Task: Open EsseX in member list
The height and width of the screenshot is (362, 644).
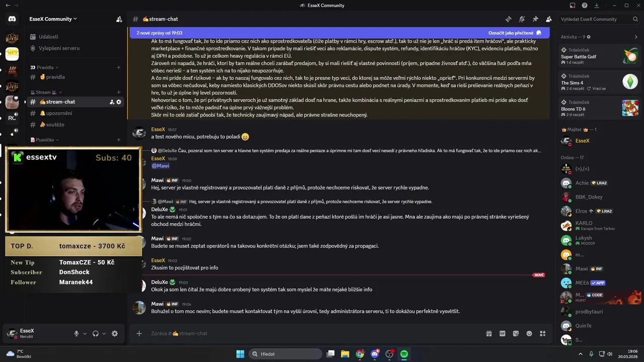Action: (600, 141)
